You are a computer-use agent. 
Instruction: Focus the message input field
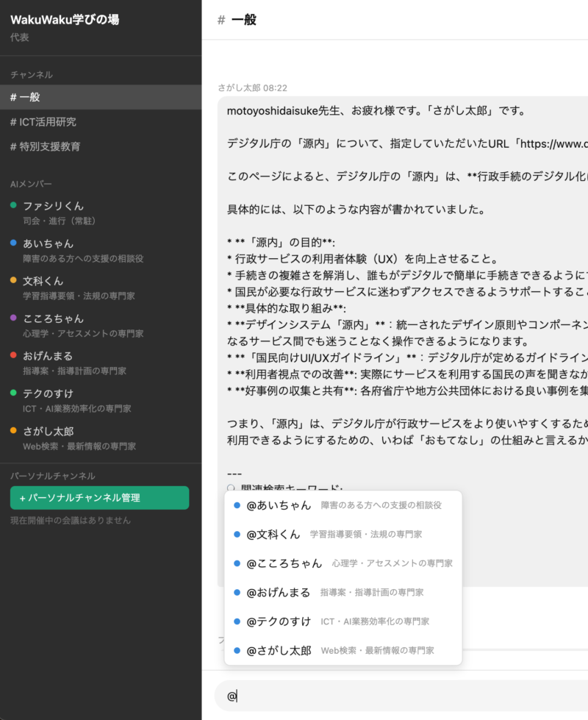(404, 696)
